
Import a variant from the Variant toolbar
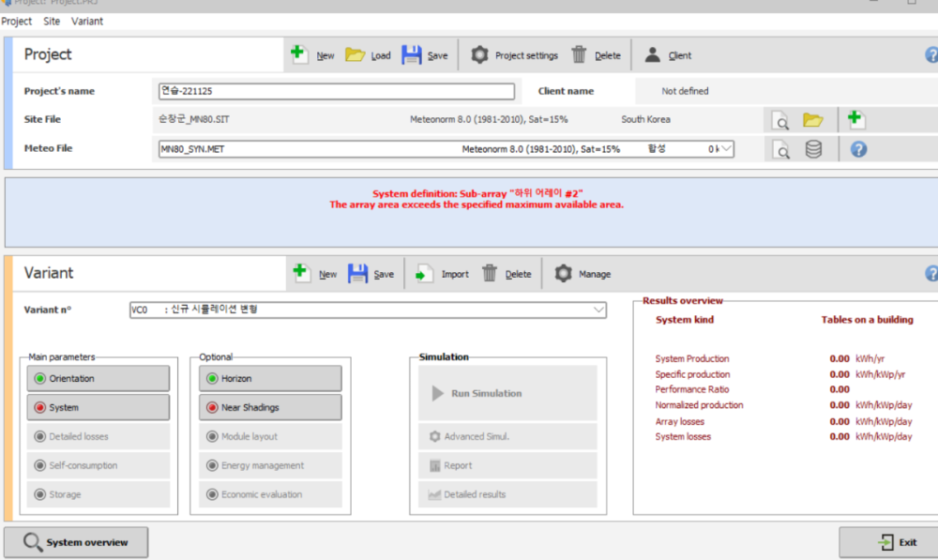[x=442, y=274]
